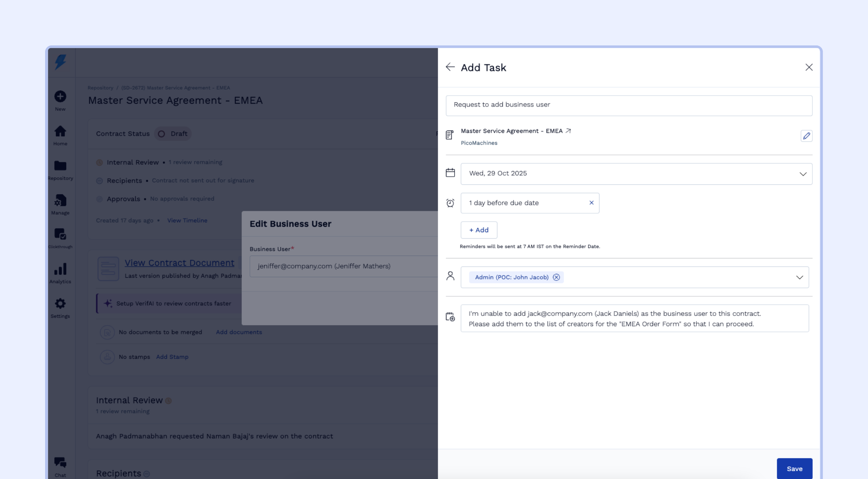Open Analytics from the sidebar

click(x=60, y=273)
